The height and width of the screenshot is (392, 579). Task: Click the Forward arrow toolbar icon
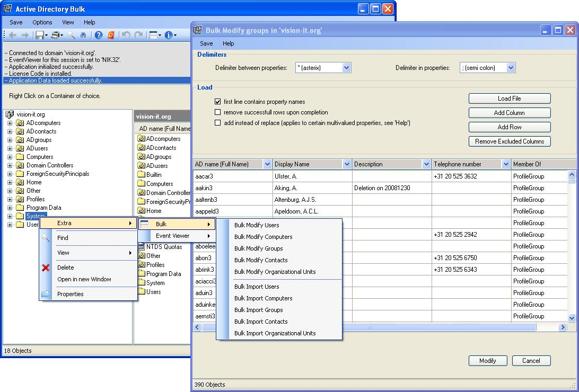coord(25,35)
